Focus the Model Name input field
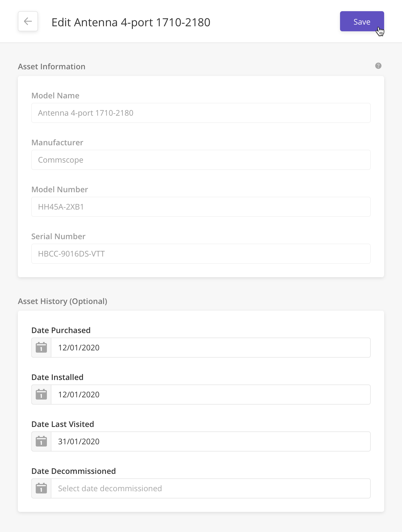This screenshot has height=532, width=402. coord(201,113)
